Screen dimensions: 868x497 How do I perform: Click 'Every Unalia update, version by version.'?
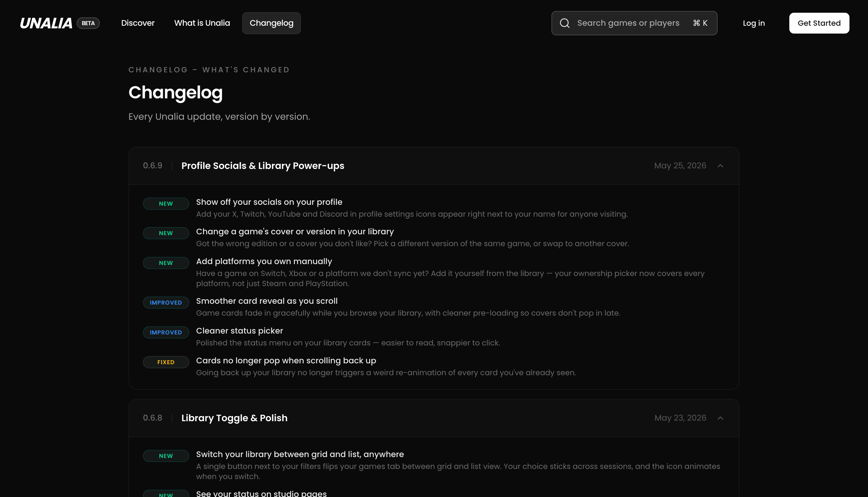pos(219,117)
